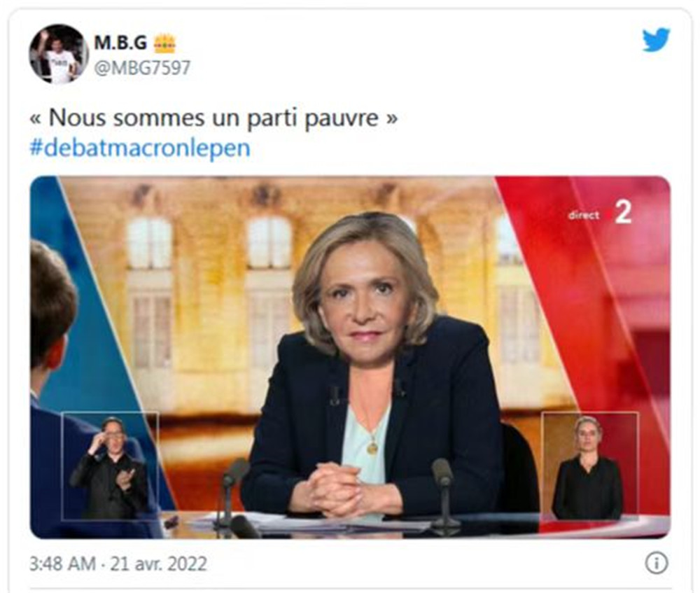The image size is (700, 593).
Task: Select the « Nous sommes un parti pauvre » text
Action: pos(213,118)
